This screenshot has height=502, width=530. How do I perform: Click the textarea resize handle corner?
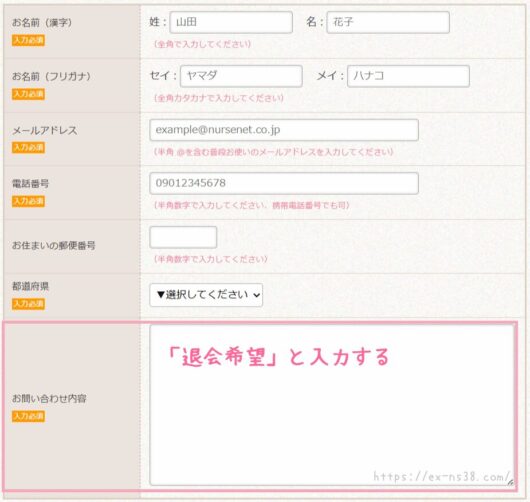(x=510, y=482)
